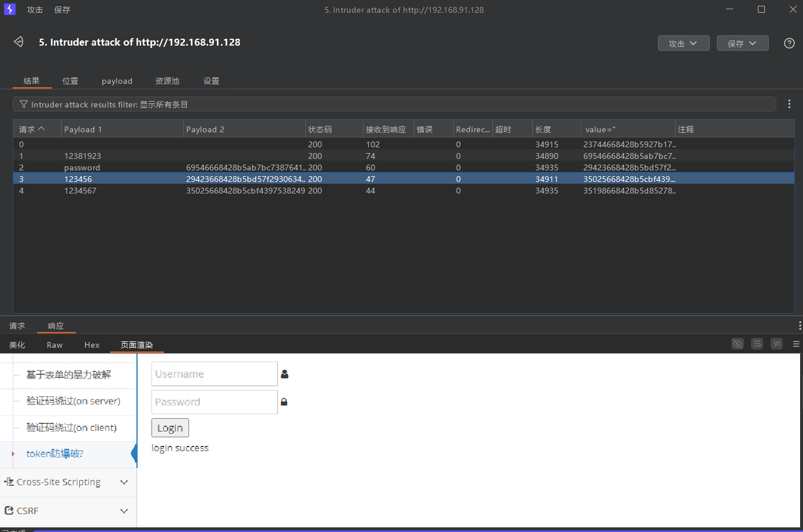Image resolution: width=803 pixels, height=532 pixels.
Task: Sort by Payload 2 column header
Action: pos(245,129)
